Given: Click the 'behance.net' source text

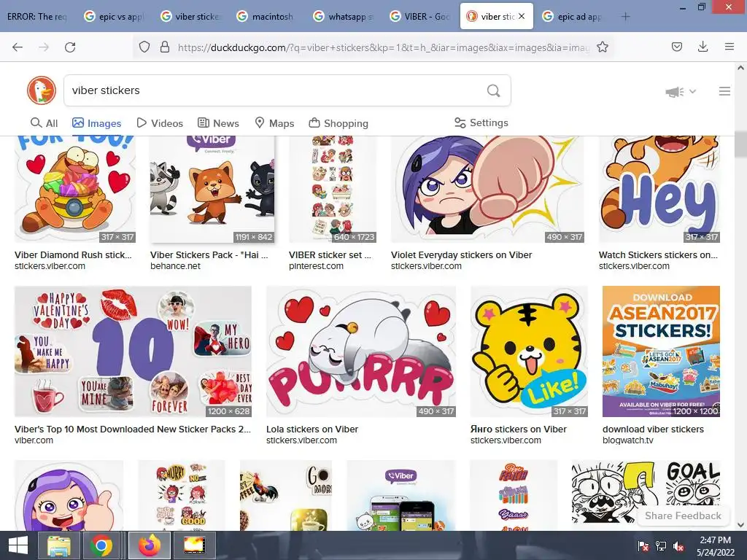Looking at the screenshot, I should point(175,265).
